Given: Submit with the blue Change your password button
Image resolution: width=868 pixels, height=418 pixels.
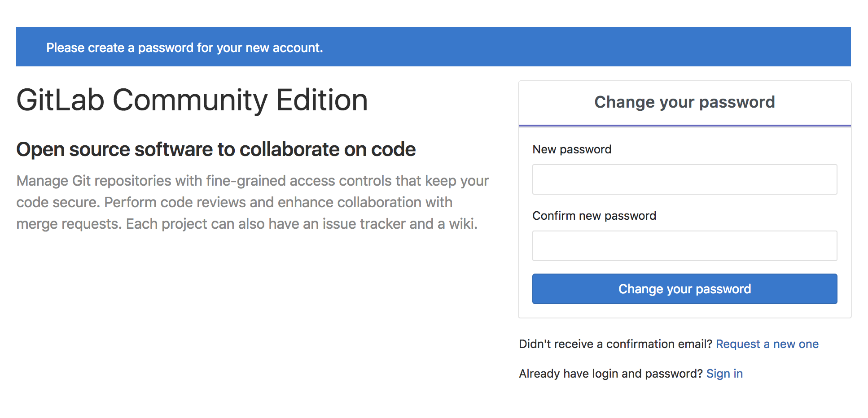Looking at the screenshot, I should point(684,289).
